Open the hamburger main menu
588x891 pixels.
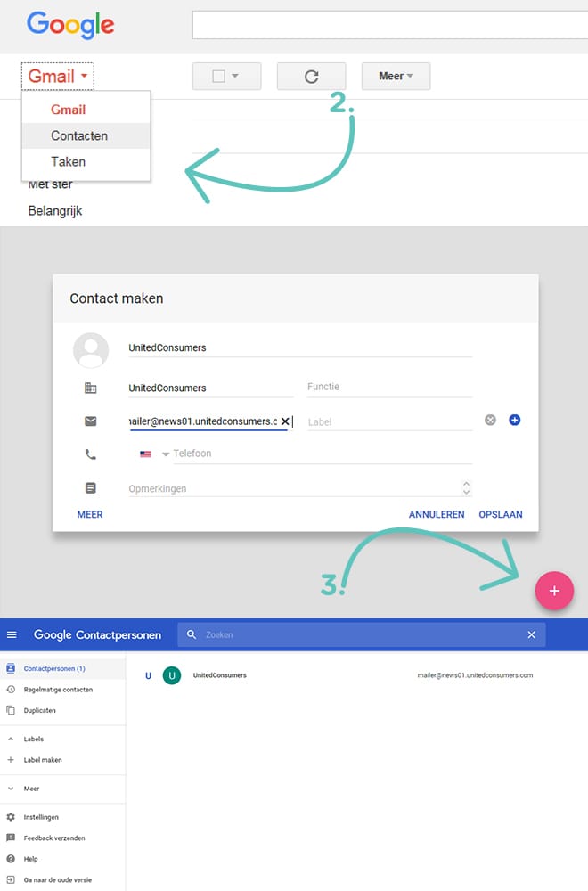point(12,634)
